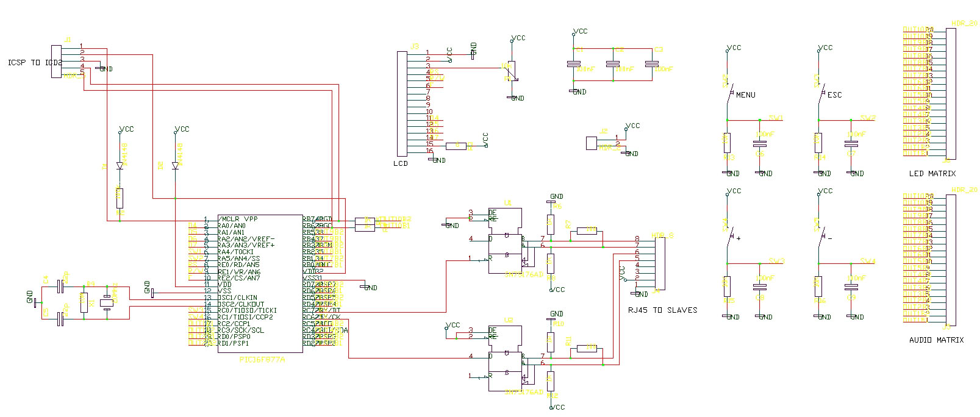This screenshot has width=980, height=417.
Task: Select the crystal oscillator next to the PIC
Action: (x=107, y=302)
